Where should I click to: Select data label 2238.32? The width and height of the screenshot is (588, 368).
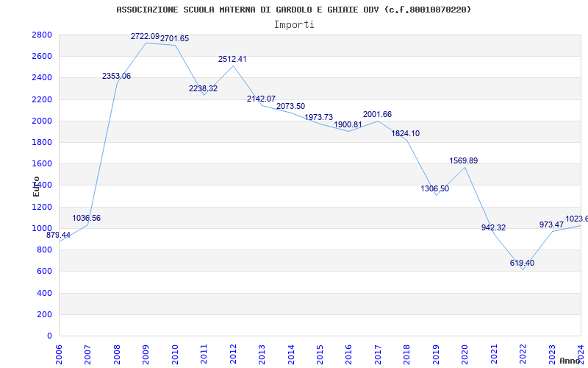tap(204, 88)
